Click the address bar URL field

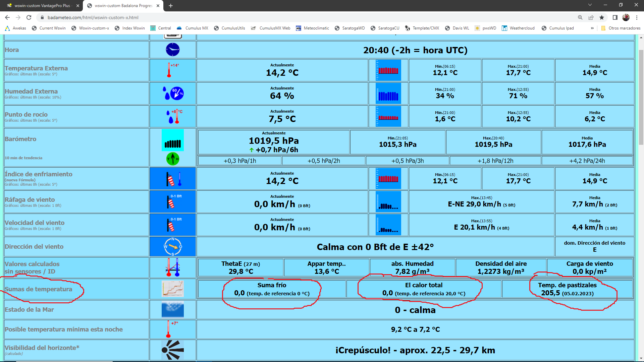(x=268, y=17)
